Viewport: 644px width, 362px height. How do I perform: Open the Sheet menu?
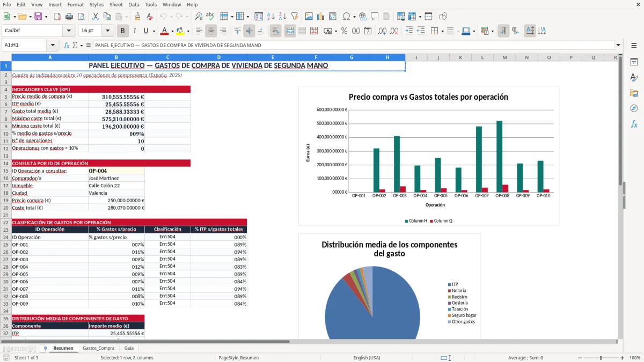[x=116, y=4]
